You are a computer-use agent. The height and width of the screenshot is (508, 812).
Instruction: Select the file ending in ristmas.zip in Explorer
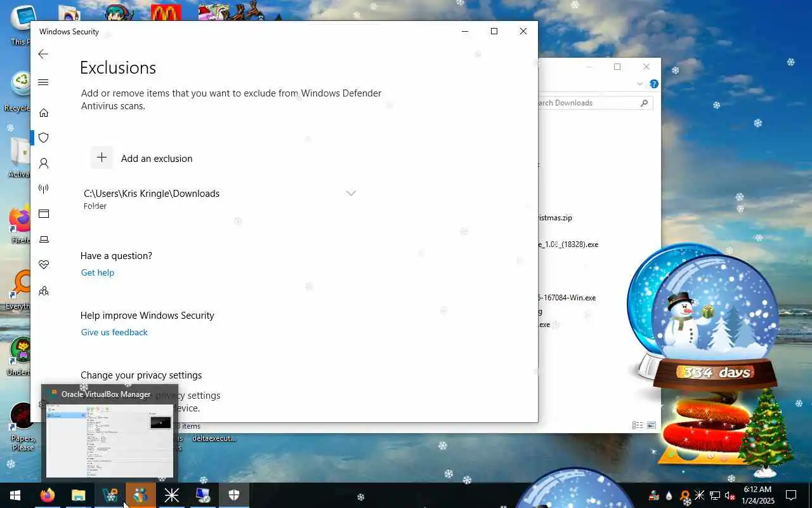[555, 218]
